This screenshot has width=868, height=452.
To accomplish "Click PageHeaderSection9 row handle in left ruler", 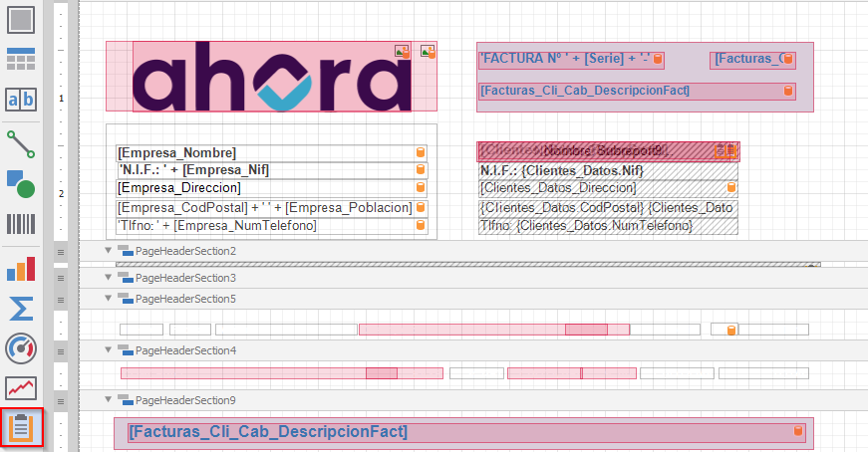I will (61, 401).
